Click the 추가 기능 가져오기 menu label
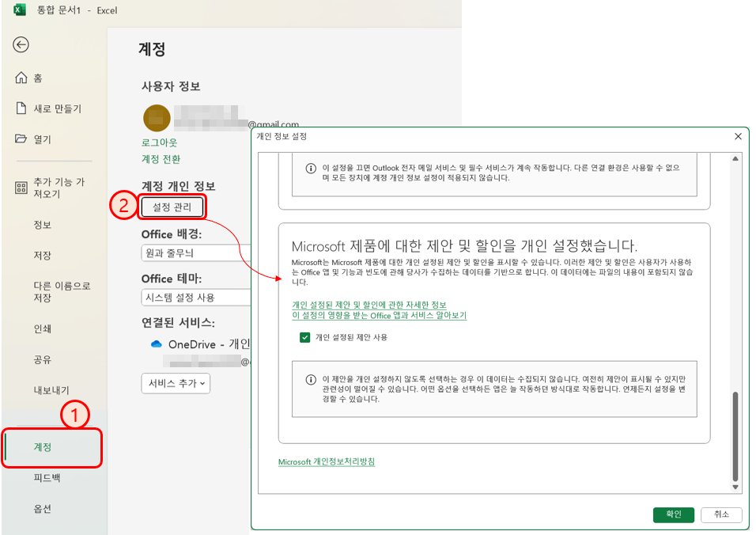Viewport: 756px width, 535px height. [x=59, y=188]
